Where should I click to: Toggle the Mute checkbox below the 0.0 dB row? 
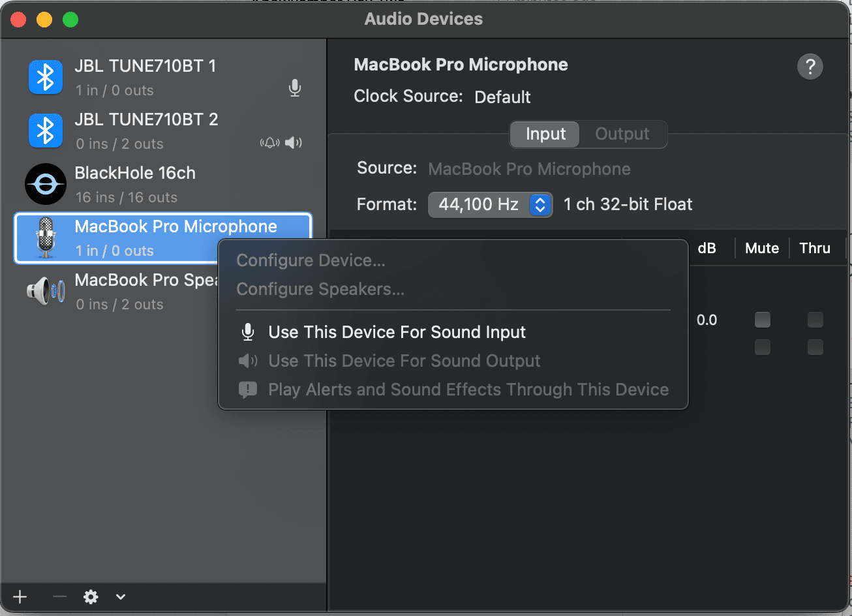pyautogui.click(x=762, y=347)
